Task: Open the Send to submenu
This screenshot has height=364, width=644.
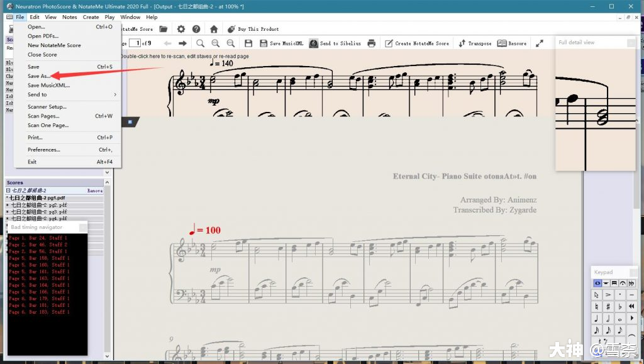Action: [38, 94]
